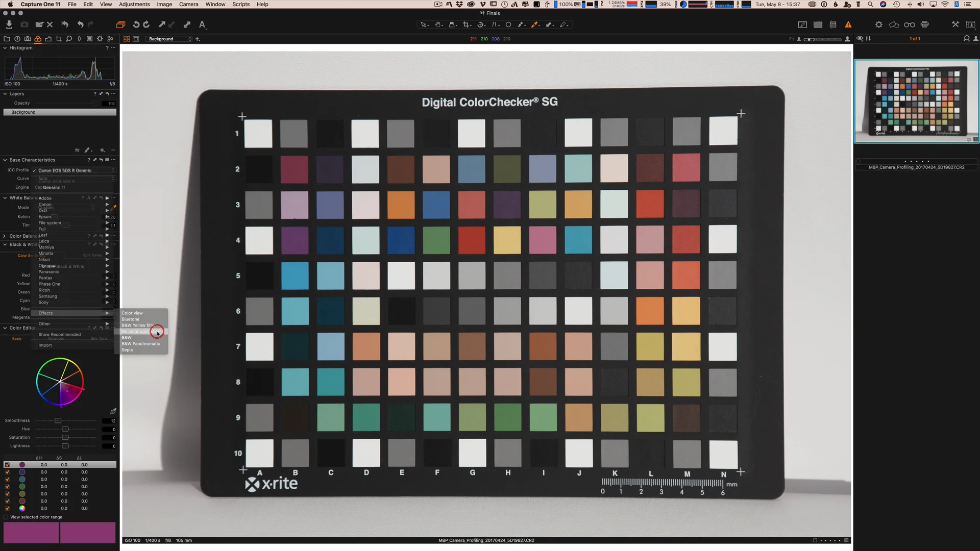
Task: Click the Import images arrow icon
Action: point(9,24)
